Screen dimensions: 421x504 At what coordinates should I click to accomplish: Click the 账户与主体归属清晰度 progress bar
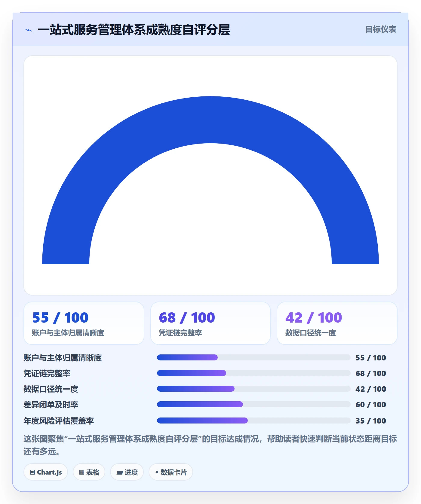tap(254, 357)
